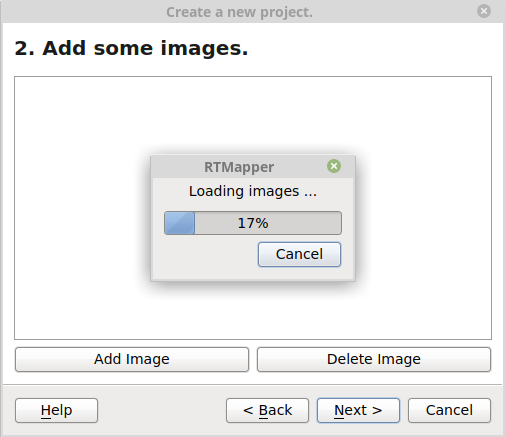Click the blue filled portion of progress bar
This screenshot has width=505, height=437.
(x=179, y=223)
